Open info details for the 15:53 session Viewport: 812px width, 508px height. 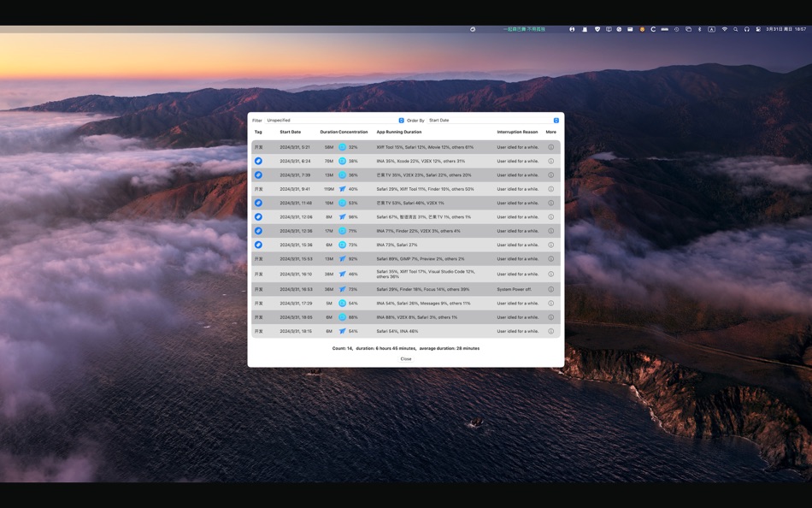[x=551, y=258]
